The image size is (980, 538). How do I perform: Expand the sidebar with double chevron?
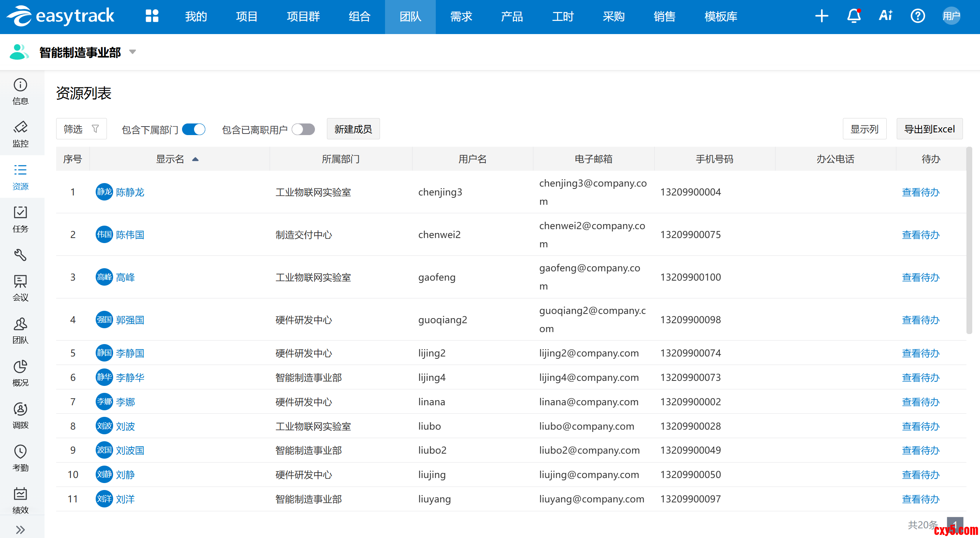[21, 529]
